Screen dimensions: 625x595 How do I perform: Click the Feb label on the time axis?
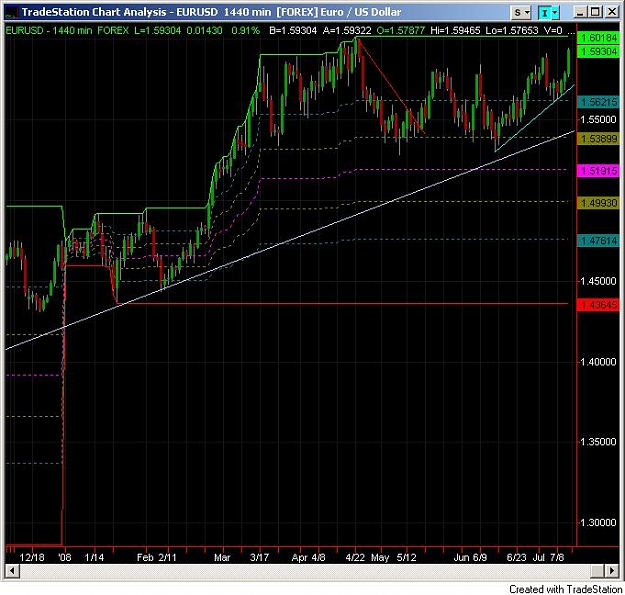(145, 557)
